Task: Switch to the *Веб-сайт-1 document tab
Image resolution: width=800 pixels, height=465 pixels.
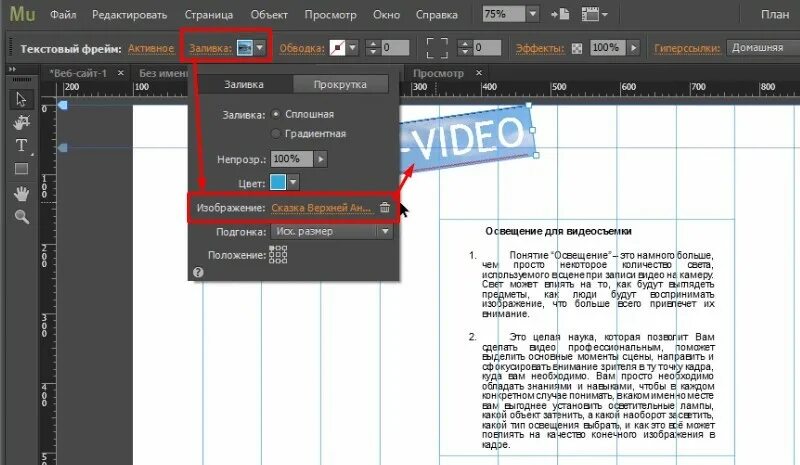Action: point(78,73)
